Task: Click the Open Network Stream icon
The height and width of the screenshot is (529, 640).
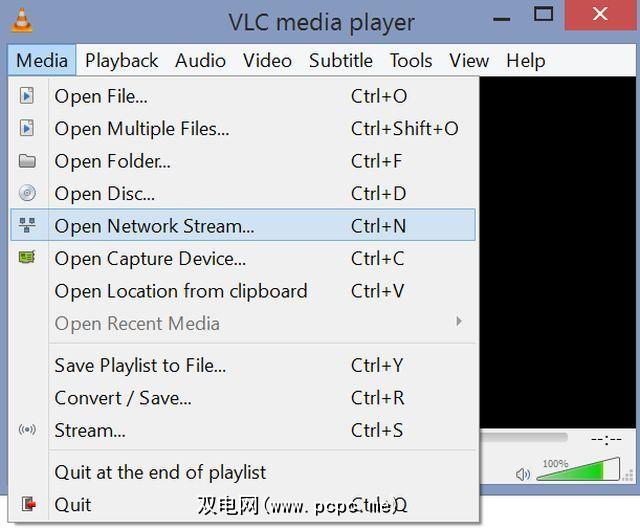Action: click(27, 226)
